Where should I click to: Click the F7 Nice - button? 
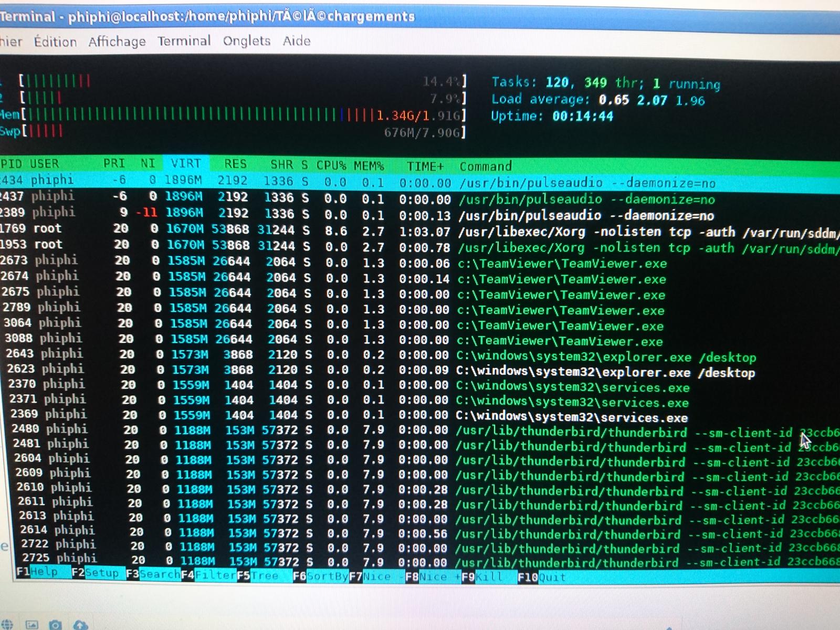[376, 576]
